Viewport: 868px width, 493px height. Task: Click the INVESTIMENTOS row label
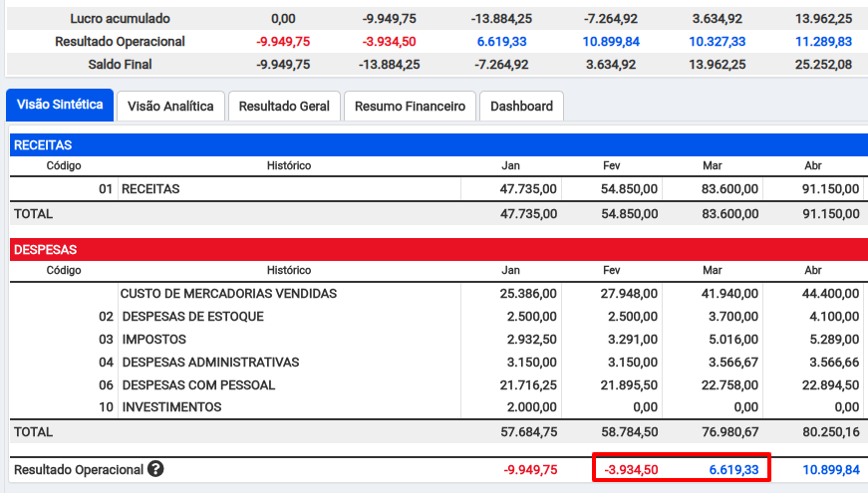point(171,407)
